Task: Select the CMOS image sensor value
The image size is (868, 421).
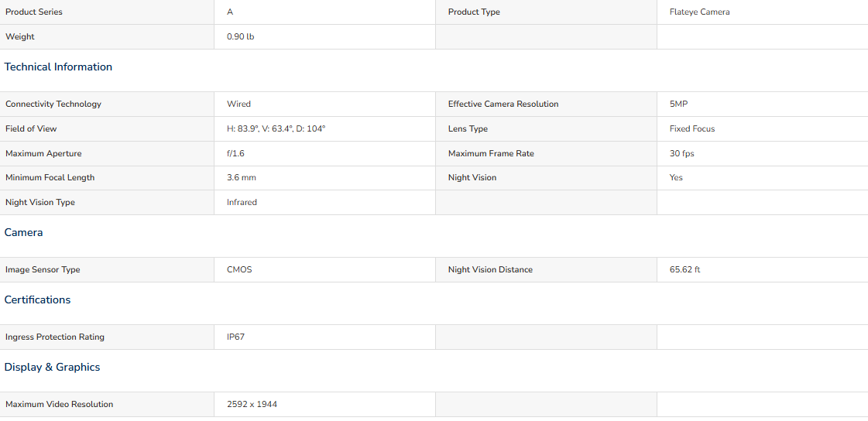Action: (240, 270)
